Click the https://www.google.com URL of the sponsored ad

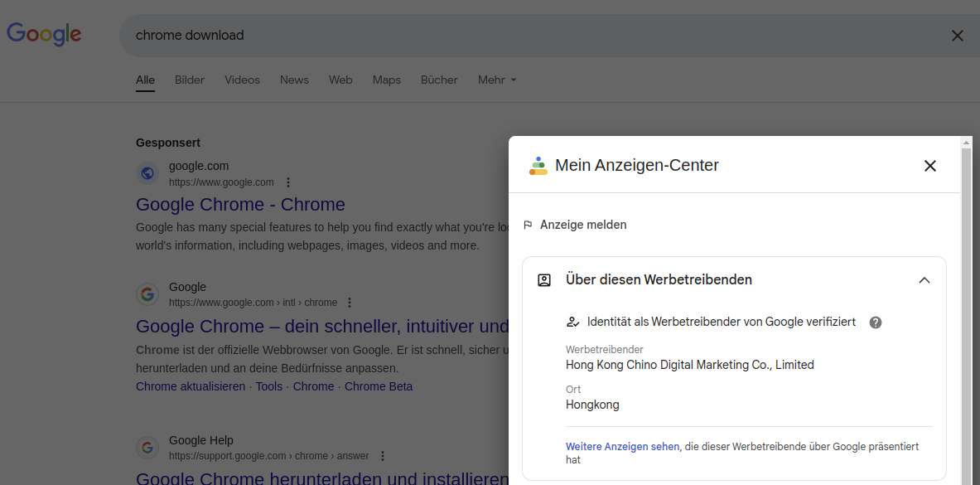(x=221, y=182)
